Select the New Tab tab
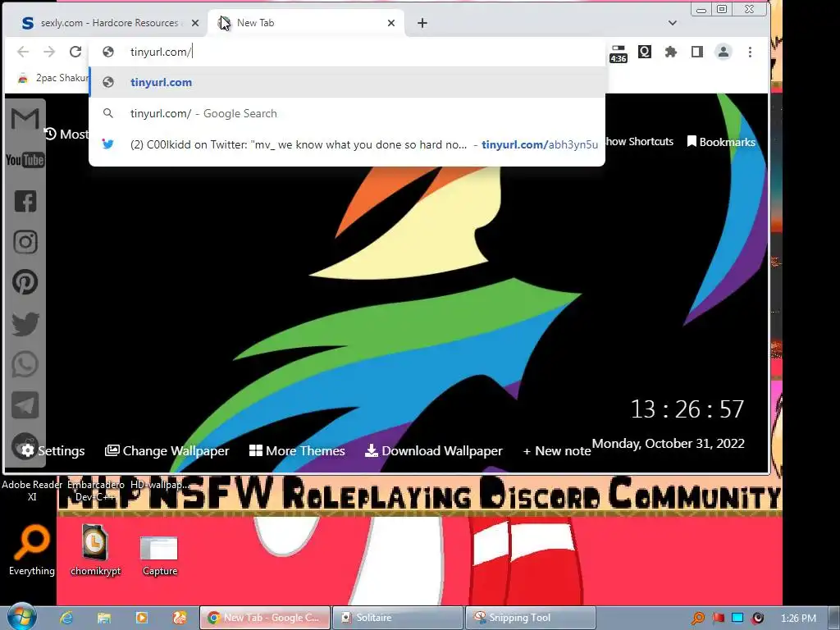Image resolution: width=840 pixels, height=630 pixels. click(305, 23)
